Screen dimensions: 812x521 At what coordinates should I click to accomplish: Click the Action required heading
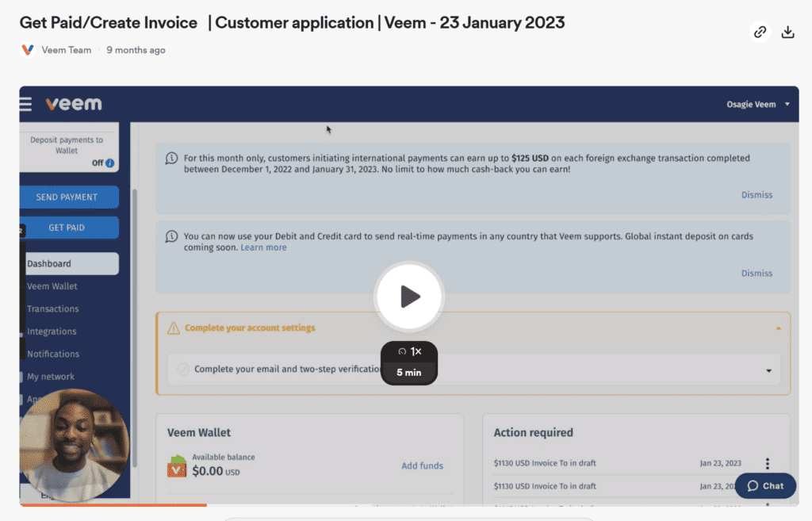click(534, 433)
